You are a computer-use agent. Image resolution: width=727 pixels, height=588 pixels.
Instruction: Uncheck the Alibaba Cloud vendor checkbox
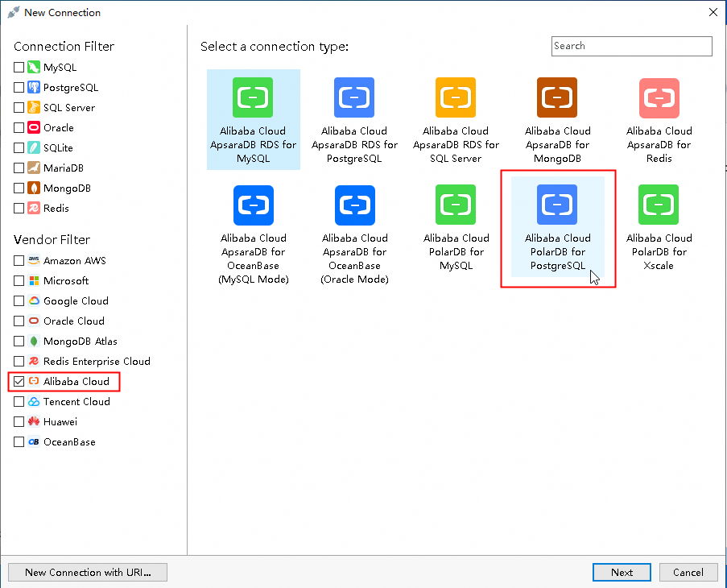click(19, 381)
